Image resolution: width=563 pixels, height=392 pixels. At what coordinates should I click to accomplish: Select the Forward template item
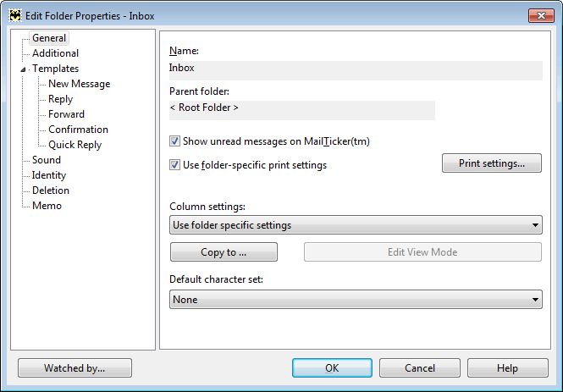(x=66, y=114)
